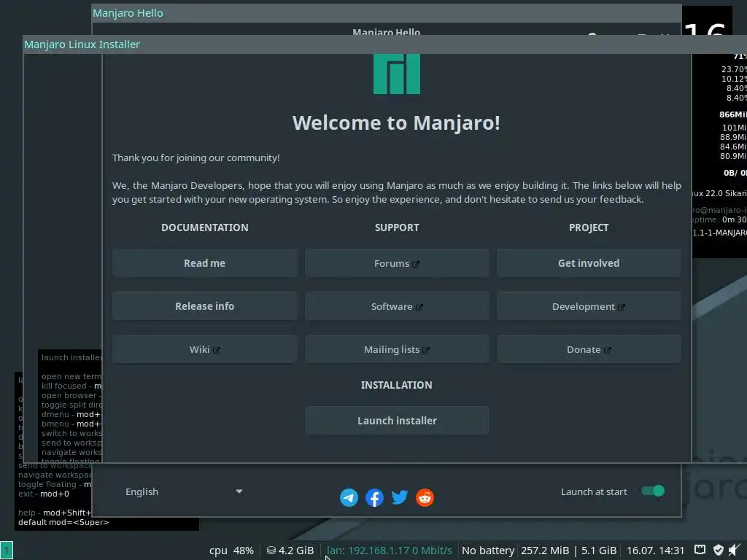Open the Reddit social link icon
The image size is (747, 560).
[x=425, y=497]
